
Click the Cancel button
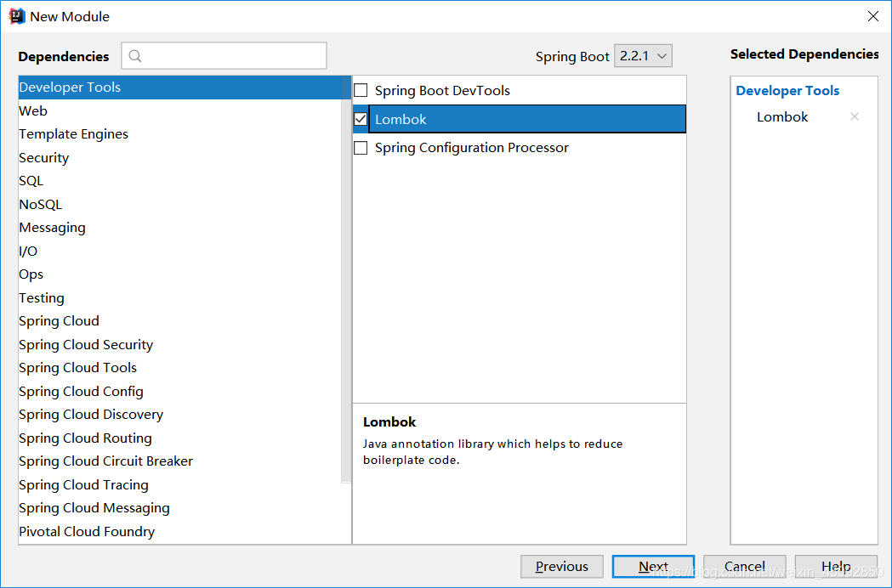pyautogui.click(x=745, y=567)
